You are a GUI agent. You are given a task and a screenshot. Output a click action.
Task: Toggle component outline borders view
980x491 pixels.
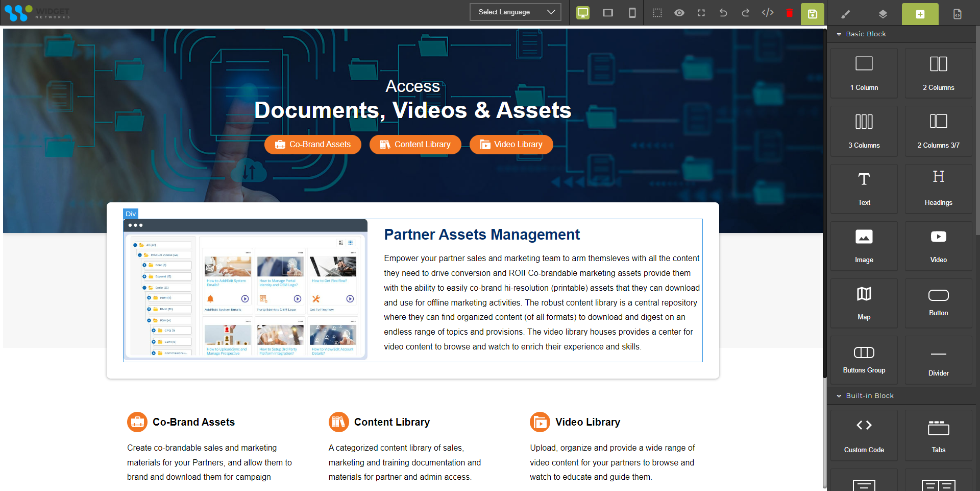tap(657, 13)
